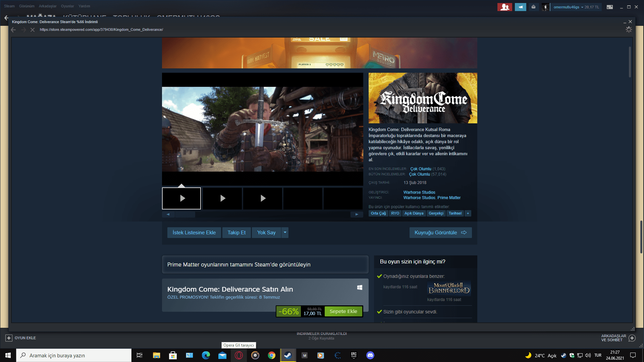Open the Görünüm menu
This screenshot has height=362, width=644.
coord(27,6)
